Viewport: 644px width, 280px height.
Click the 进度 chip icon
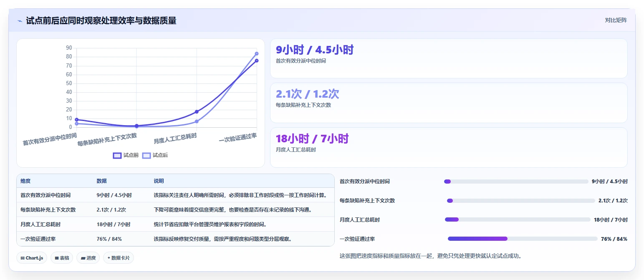pyautogui.click(x=83, y=258)
